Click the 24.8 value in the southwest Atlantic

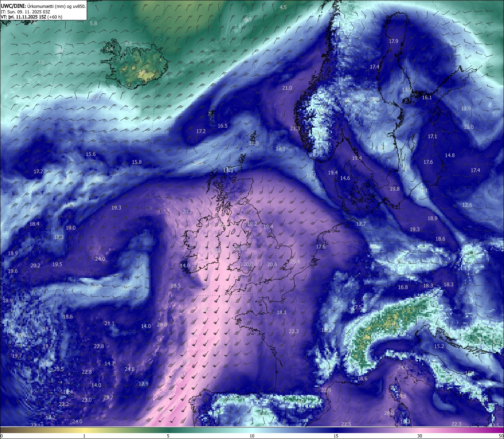(x=130, y=369)
